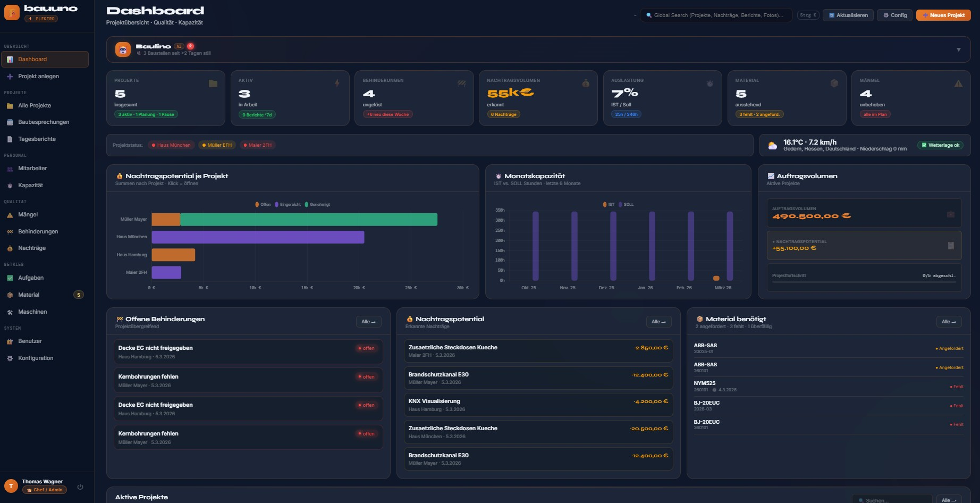Expand the Müller EFH project status chip
This screenshot has width=980, height=503.
coord(217,145)
